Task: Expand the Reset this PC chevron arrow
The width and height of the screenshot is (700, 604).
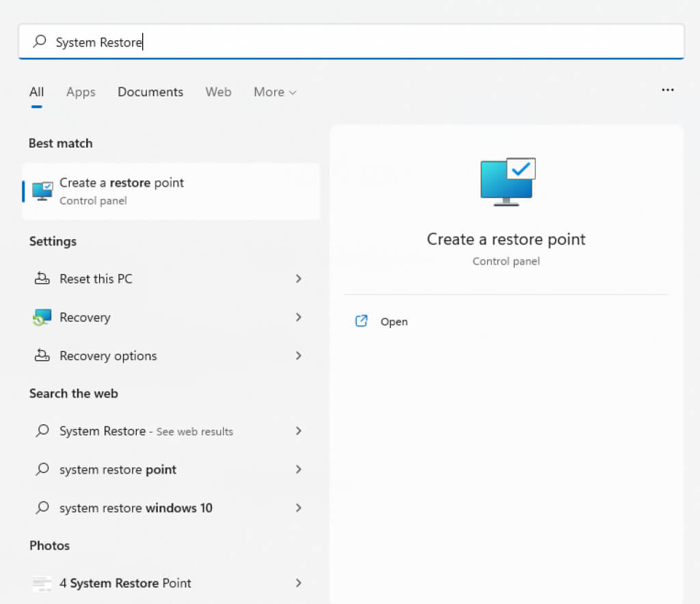Action: 298,279
